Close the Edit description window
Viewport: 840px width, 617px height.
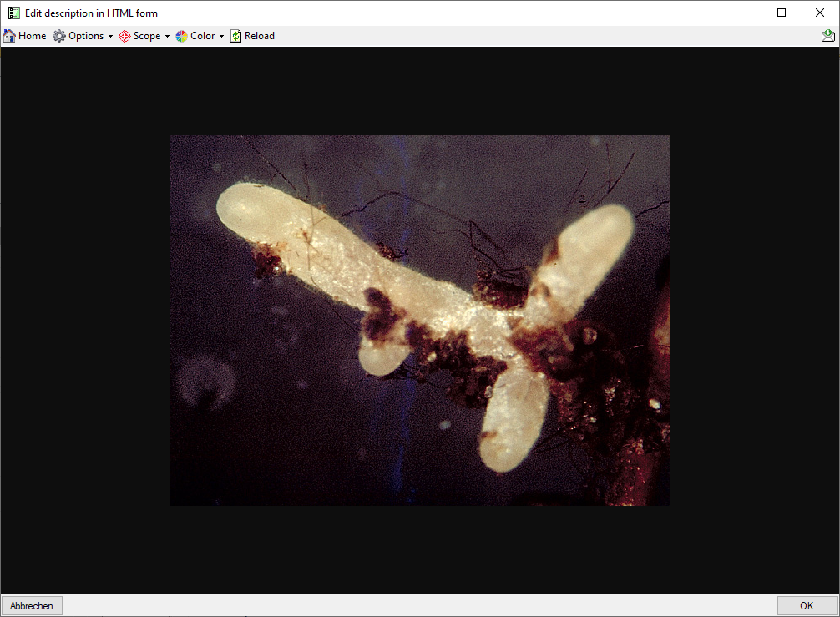pyautogui.click(x=820, y=13)
